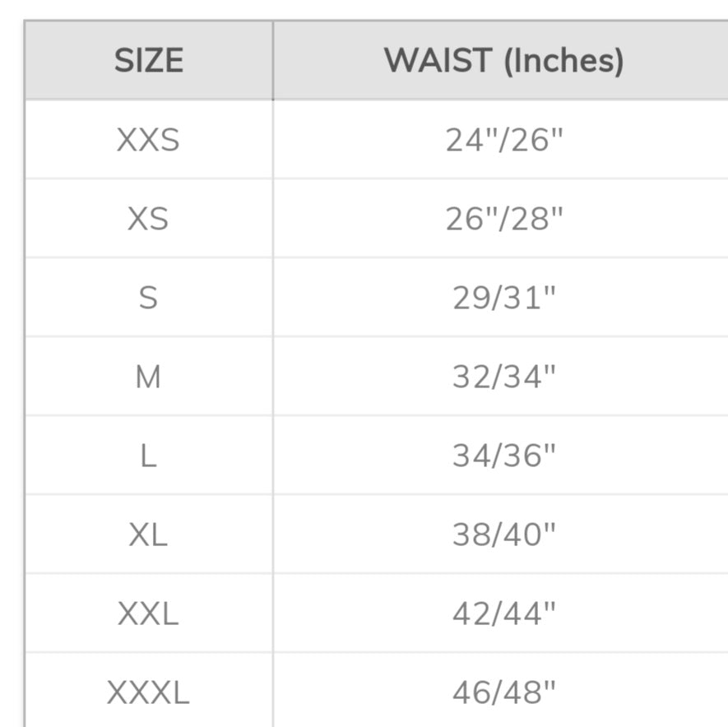Screen dimensions: 728x727
Task: Click the word WAIST in the header
Action: 438,61
